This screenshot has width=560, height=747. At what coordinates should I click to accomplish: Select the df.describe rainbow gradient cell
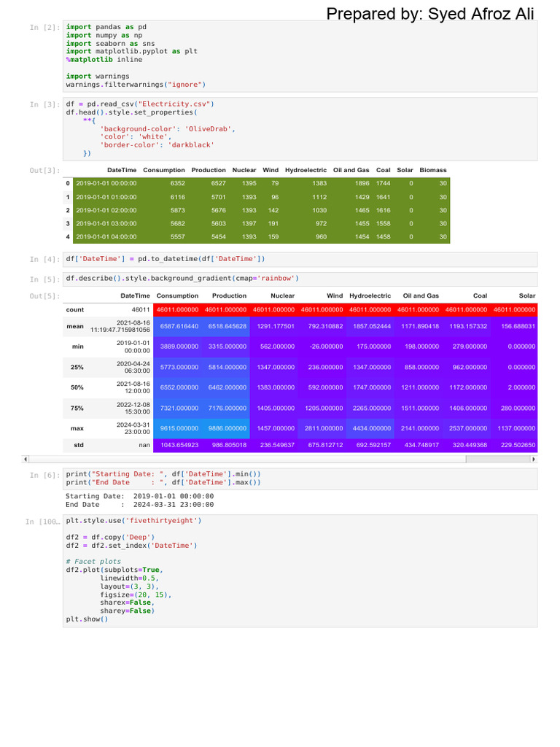300,279
